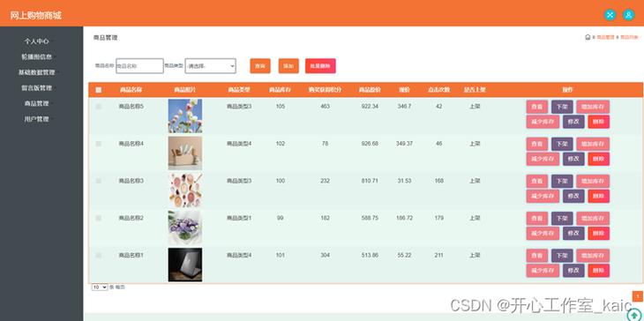Click 修改 for 商品名称4
The width and height of the screenshot is (644, 321).
(573, 159)
